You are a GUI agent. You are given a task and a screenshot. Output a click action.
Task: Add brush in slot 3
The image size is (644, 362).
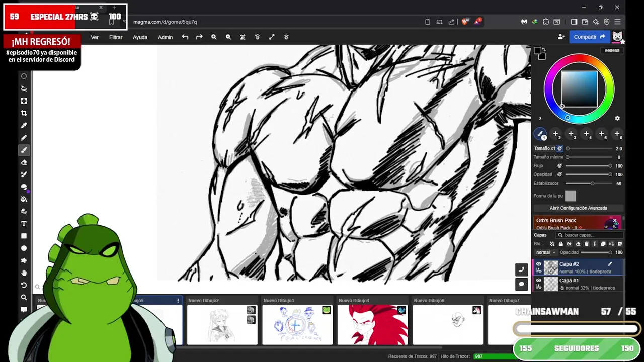pyautogui.click(x=571, y=134)
